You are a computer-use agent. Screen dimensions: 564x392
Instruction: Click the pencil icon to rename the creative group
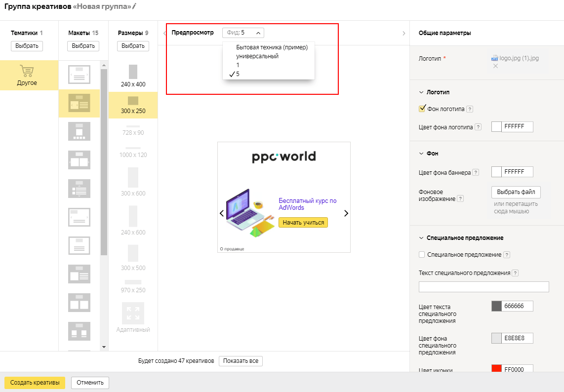coord(134,6)
